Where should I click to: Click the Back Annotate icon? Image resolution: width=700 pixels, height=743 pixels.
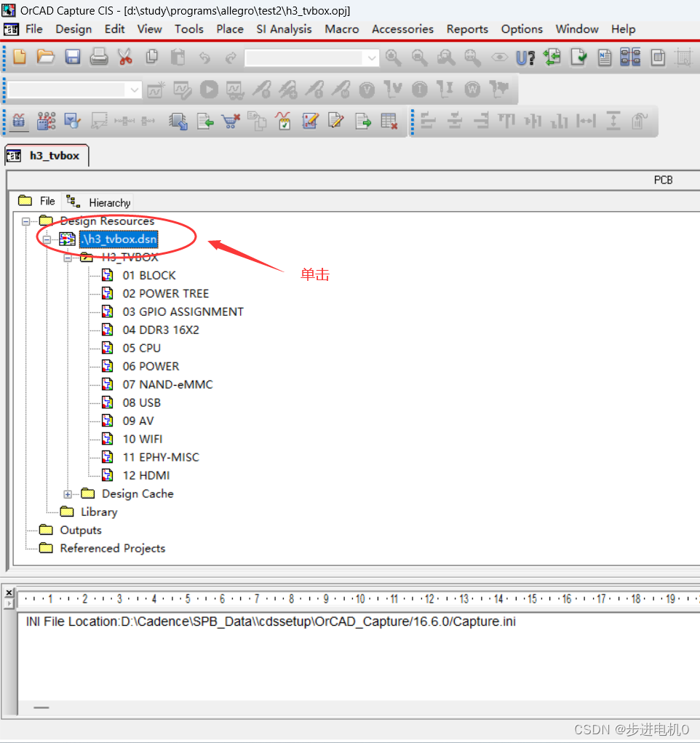pos(552,57)
